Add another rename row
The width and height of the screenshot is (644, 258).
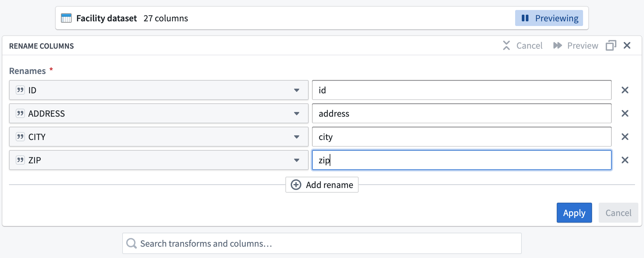(322, 185)
